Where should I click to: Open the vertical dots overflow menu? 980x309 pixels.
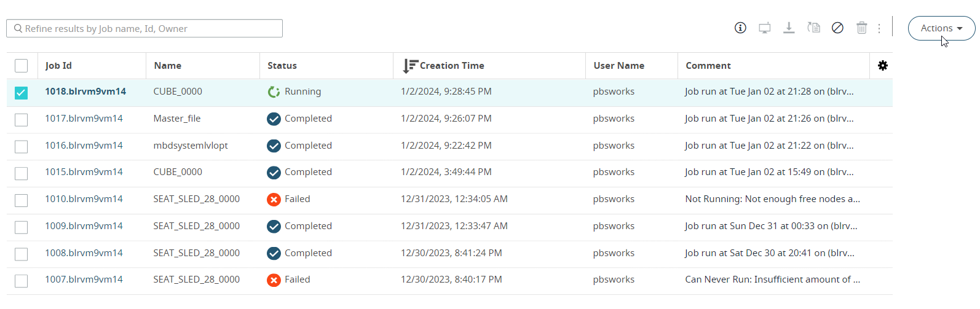pos(879,28)
